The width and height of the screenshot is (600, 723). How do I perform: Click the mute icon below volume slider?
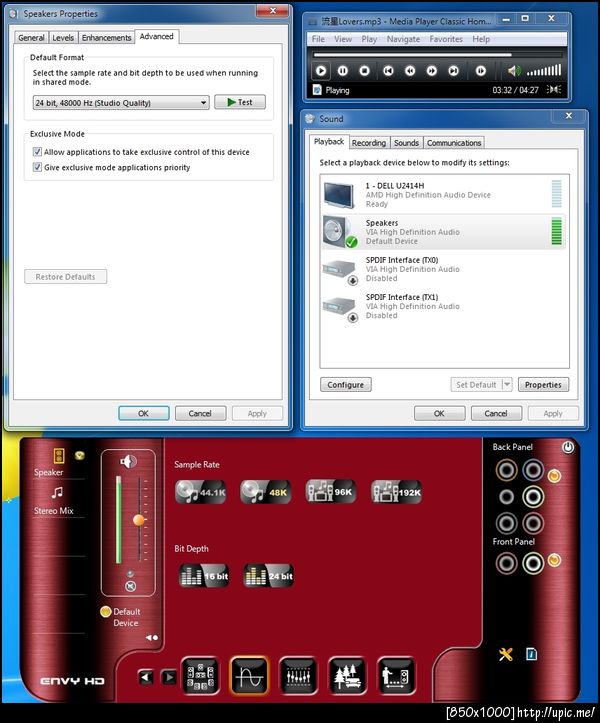[131, 586]
